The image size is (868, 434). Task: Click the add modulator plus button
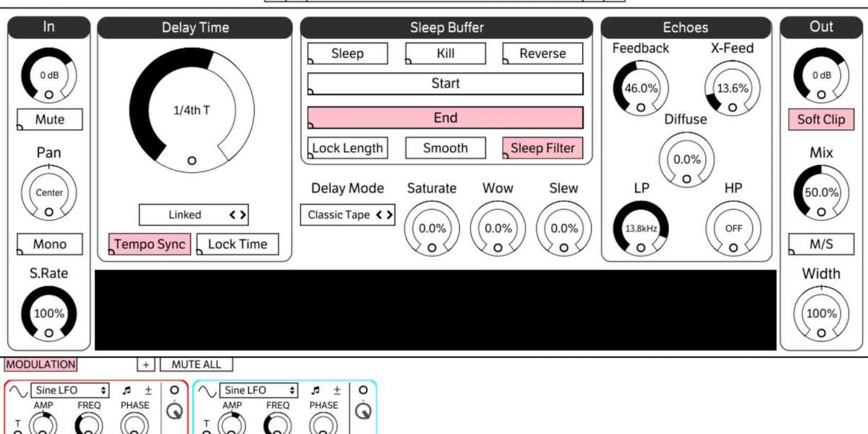(145, 365)
